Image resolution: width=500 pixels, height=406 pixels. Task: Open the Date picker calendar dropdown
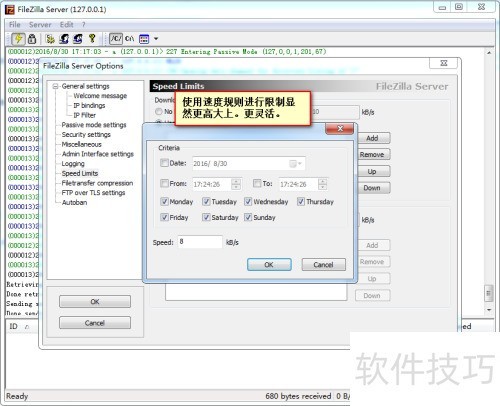click(x=295, y=164)
